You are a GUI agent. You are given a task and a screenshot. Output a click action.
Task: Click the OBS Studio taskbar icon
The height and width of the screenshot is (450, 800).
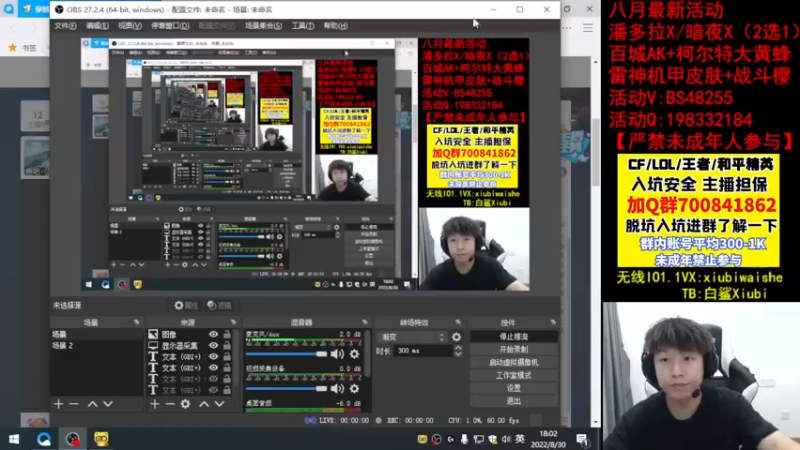tap(72, 439)
